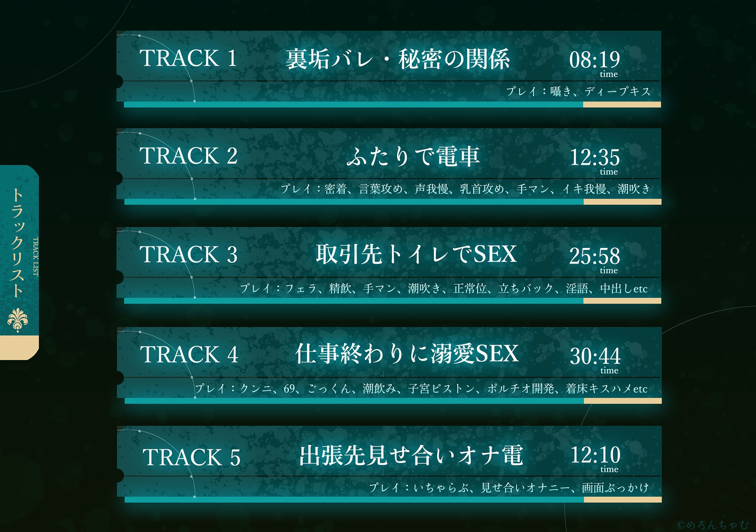Click the gold end of TRACK 1 progress bar

[622, 105]
